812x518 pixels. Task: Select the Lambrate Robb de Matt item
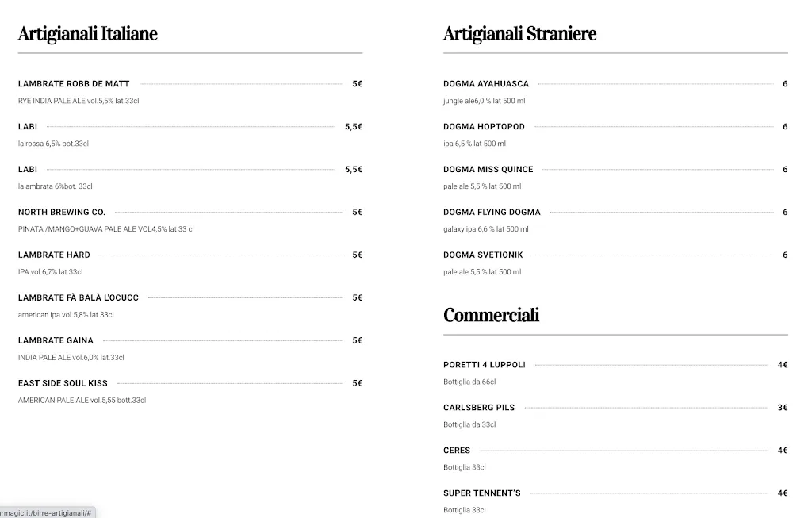click(74, 83)
